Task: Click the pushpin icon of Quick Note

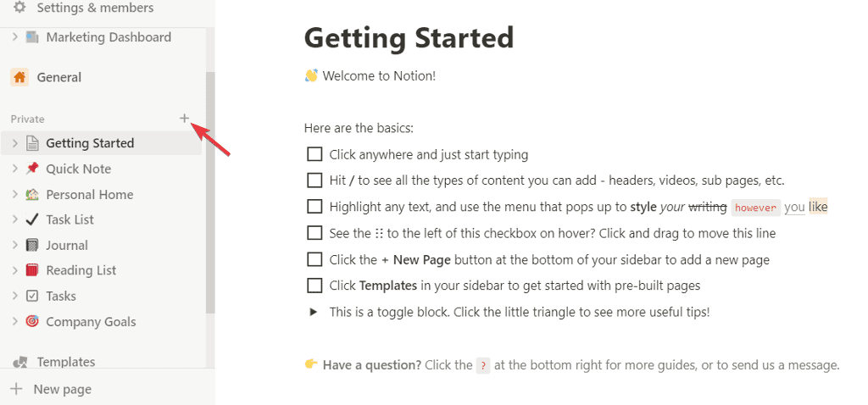Action: click(32, 169)
